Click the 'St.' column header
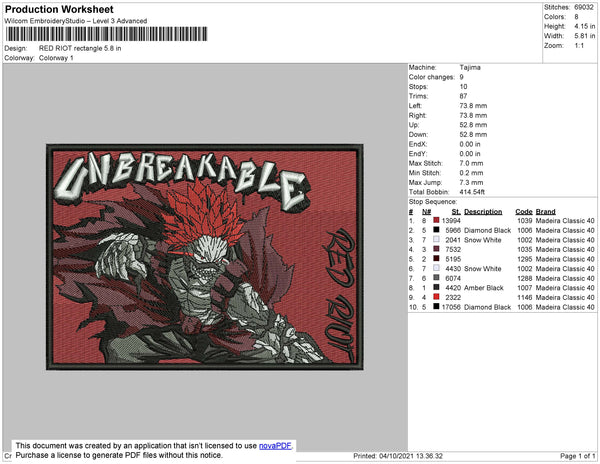 pos(456,212)
